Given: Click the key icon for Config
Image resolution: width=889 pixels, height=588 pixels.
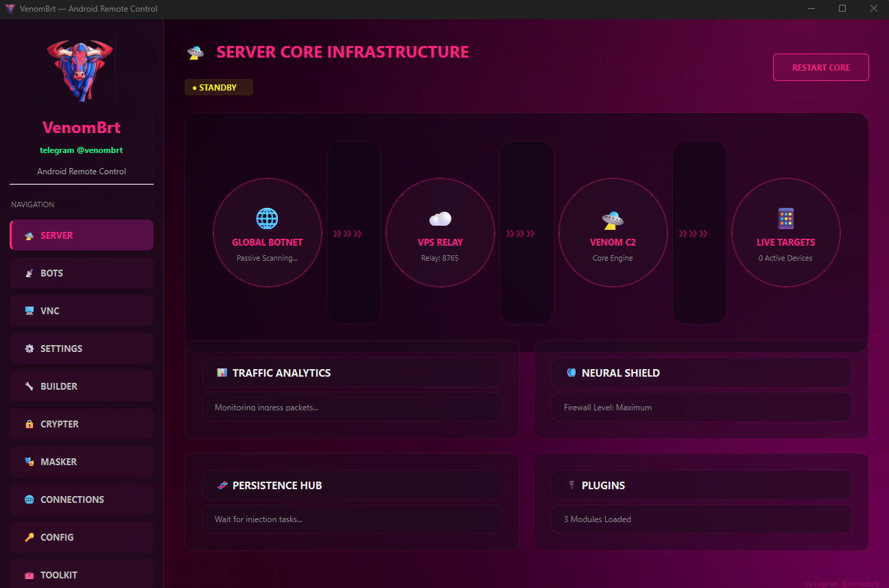Looking at the screenshot, I should click(29, 537).
